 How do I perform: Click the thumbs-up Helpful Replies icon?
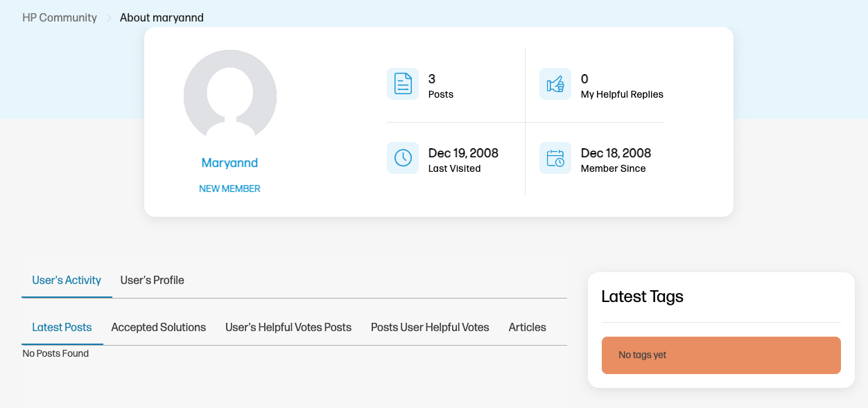tap(555, 84)
